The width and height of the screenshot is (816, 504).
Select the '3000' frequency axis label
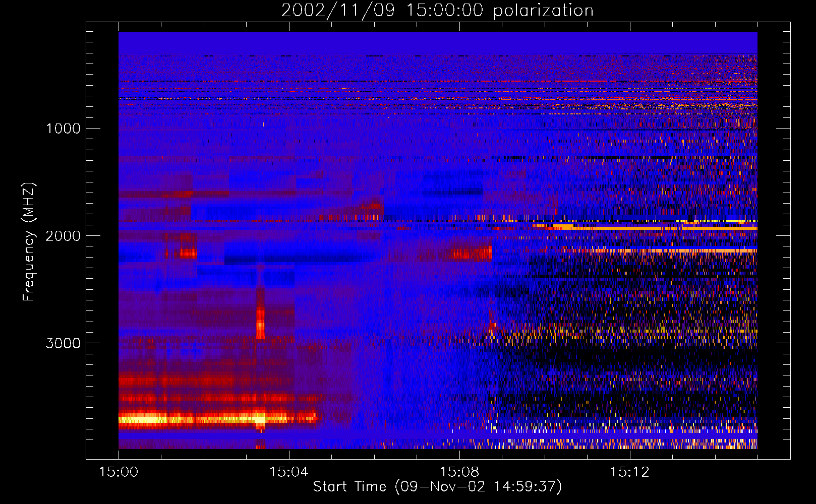pyautogui.click(x=63, y=343)
